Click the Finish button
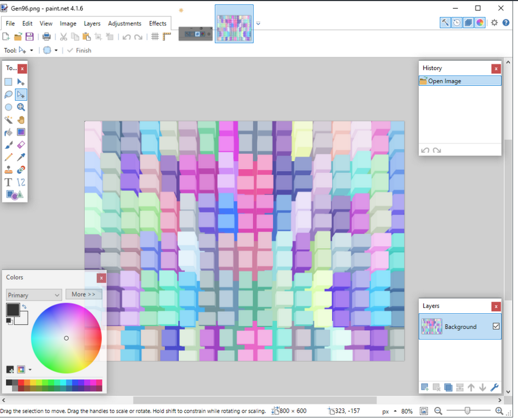The height and width of the screenshot is (420, 518). click(79, 51)
